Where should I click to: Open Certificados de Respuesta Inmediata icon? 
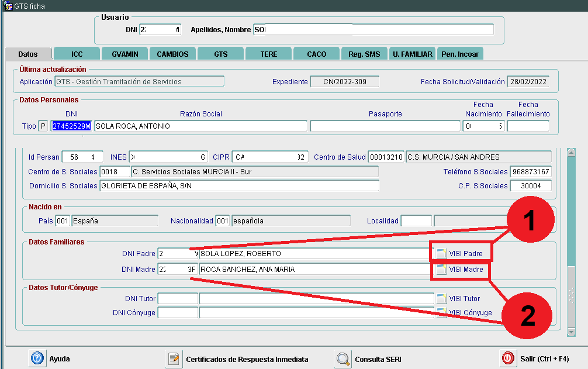(174, 358)
